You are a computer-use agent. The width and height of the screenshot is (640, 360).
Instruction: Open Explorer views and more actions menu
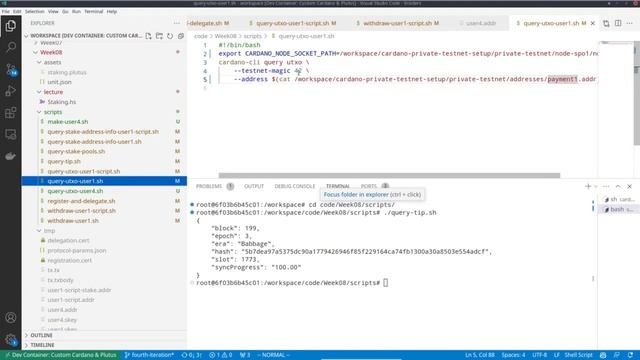[x=177, y=23]
